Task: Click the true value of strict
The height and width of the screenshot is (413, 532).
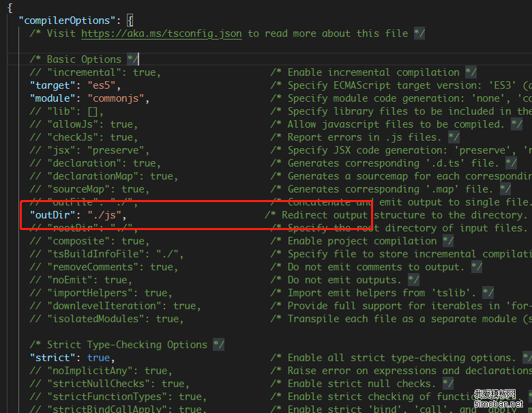Action: tap(98, 358)
